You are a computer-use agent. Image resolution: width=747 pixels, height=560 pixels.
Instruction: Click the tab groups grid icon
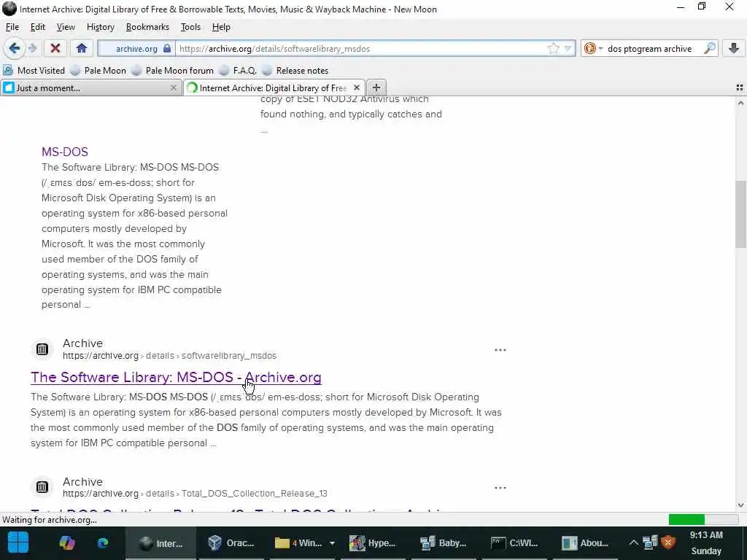pyautogui.click(x=740, y=87)
